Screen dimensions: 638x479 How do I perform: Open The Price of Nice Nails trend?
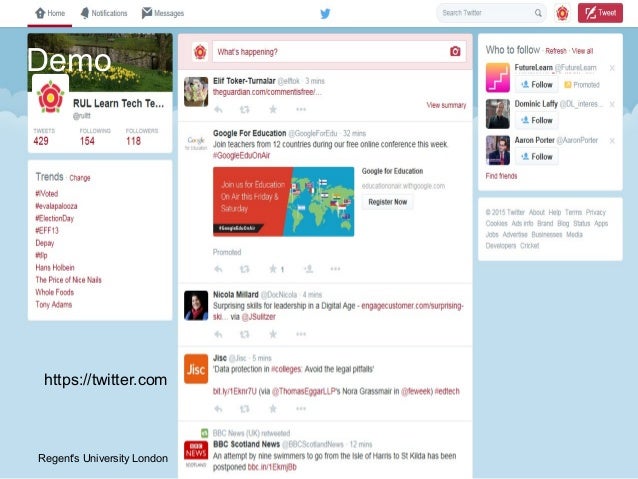pyautogui.click(x=68, y=280)
